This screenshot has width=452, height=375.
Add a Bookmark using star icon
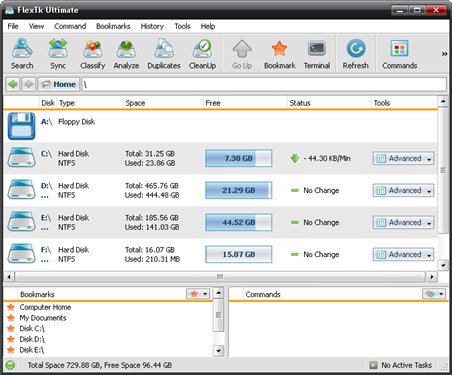(x=279, y=53)
